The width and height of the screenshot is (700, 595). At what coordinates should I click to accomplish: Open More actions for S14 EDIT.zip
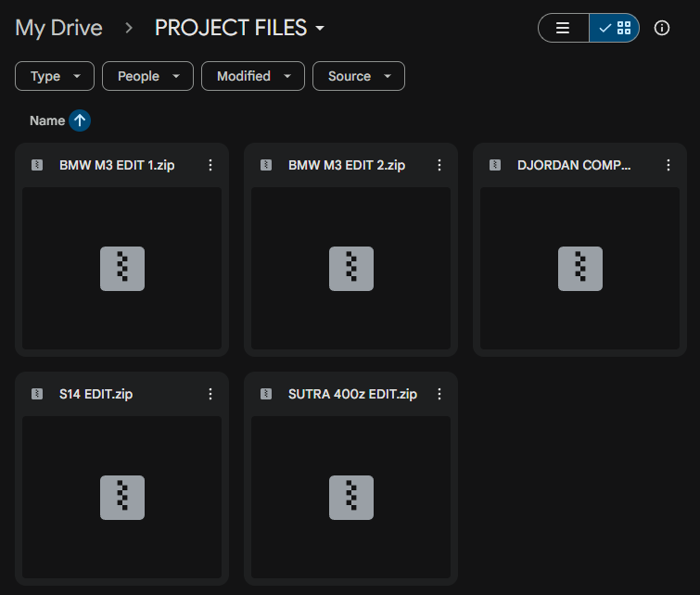click(210, 394)
